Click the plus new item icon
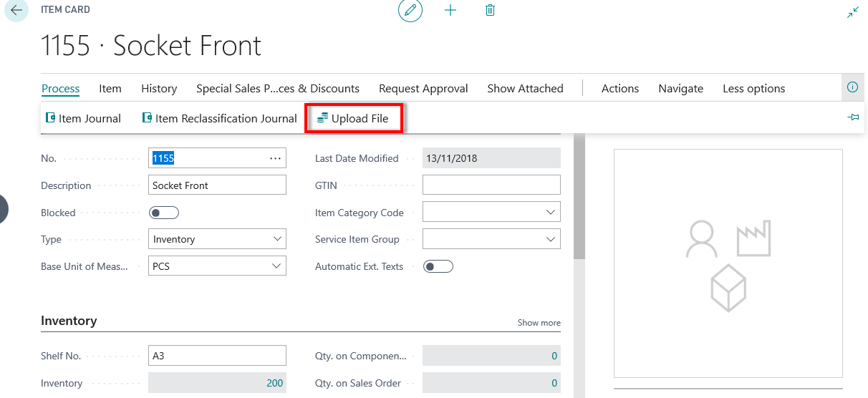 pyautogui.click(x=450, y=11)
